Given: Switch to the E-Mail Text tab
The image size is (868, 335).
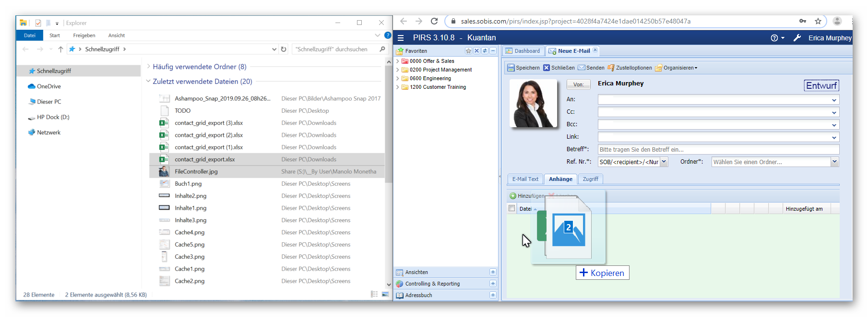Looking at the screenshot, I should [525, 179].
